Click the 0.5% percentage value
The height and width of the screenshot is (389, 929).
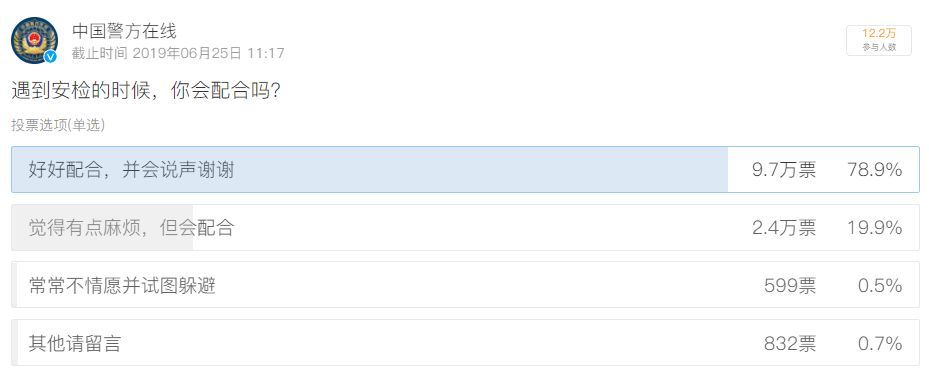pyautogui.click(x=880, y=285)
